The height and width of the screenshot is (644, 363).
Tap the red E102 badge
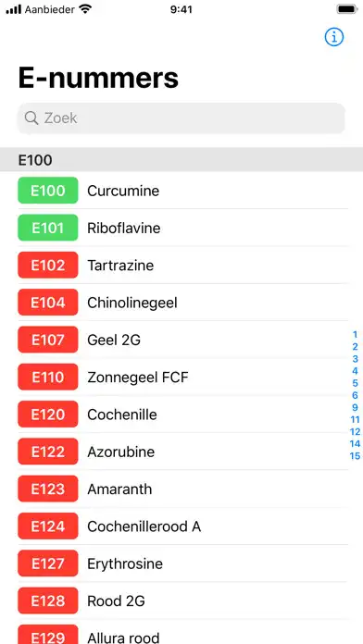tap(47, 266)
